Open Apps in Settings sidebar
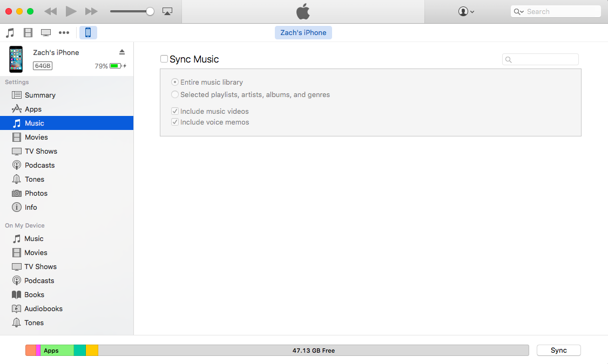Screen dimensions: 608x364 [x=67, y=109]
